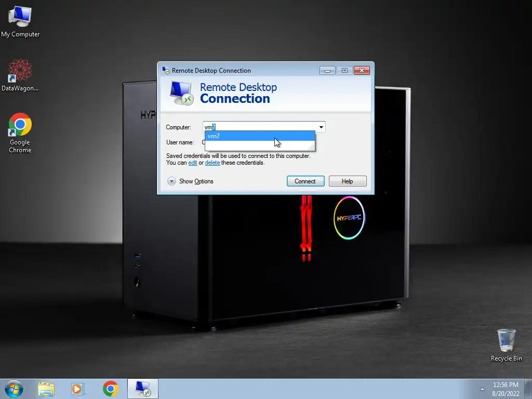Open the Recycle Bin
This screenshot has width=532, height=399.
tap(506, 345)
